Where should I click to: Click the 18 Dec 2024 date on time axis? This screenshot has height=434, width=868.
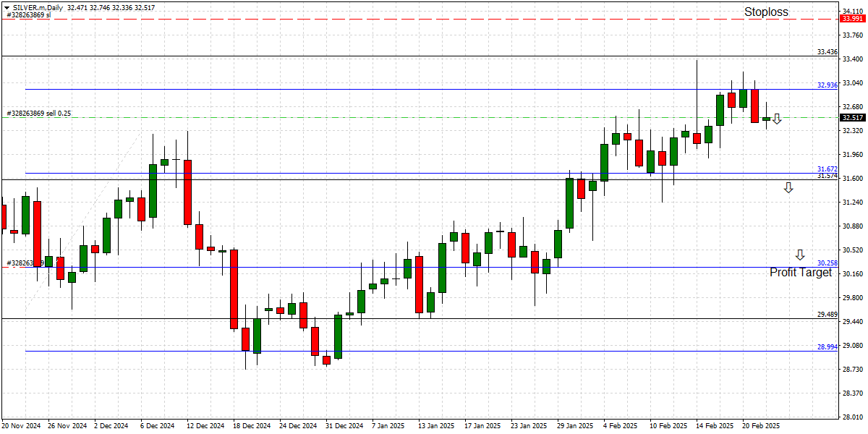click(253, 426)
